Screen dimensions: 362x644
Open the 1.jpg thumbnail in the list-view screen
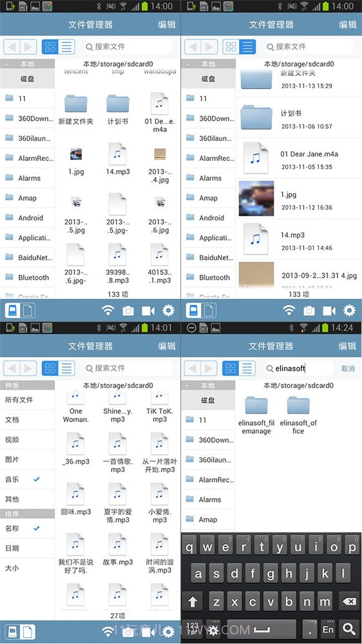(256, 198)
